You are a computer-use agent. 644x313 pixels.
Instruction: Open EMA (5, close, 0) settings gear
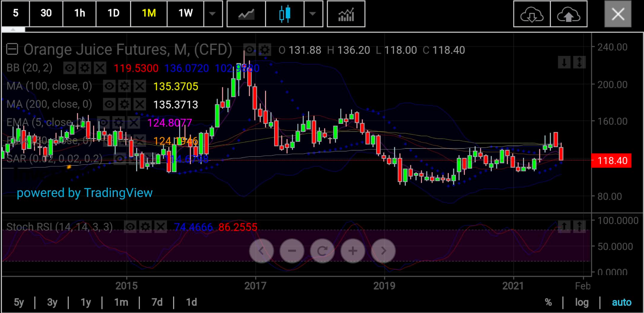118,122
